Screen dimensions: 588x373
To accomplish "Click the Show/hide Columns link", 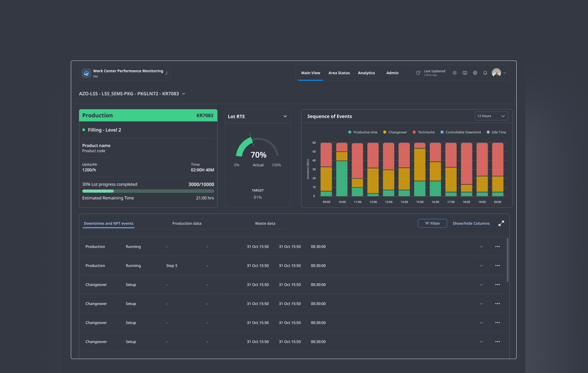I will click(471, 224).
